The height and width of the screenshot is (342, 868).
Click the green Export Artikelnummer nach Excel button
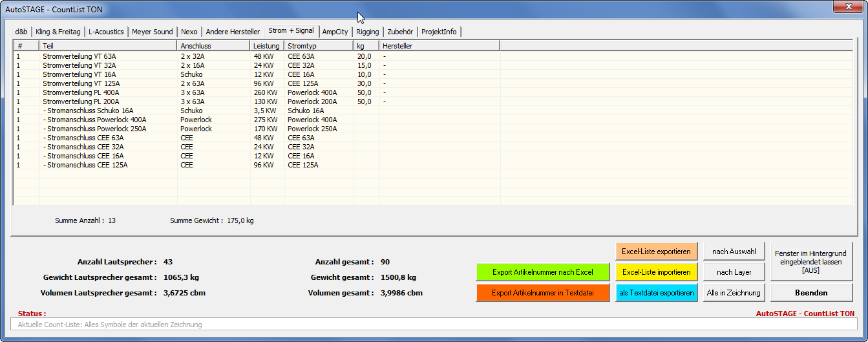point(542,272)
